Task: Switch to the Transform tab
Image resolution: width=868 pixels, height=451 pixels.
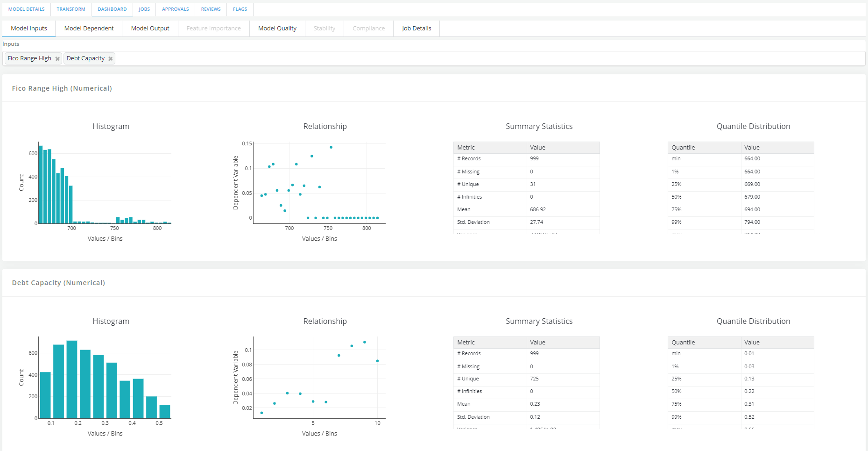Action: [71, 9]
